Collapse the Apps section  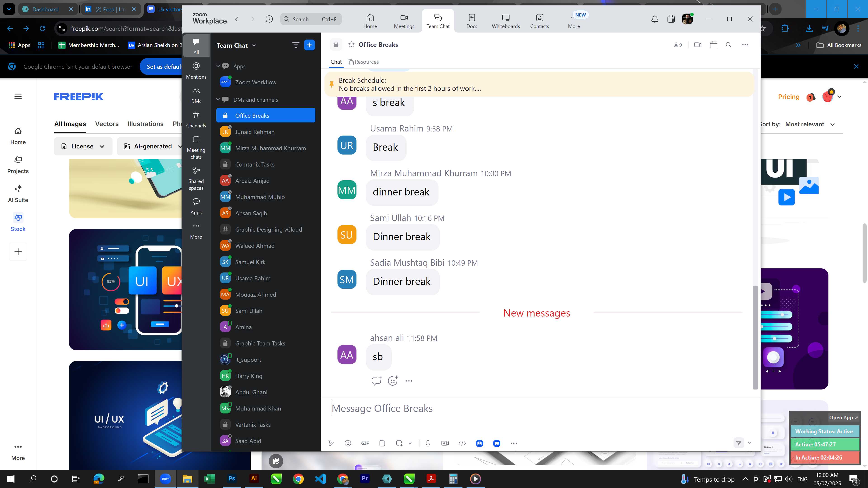(218, 66)
